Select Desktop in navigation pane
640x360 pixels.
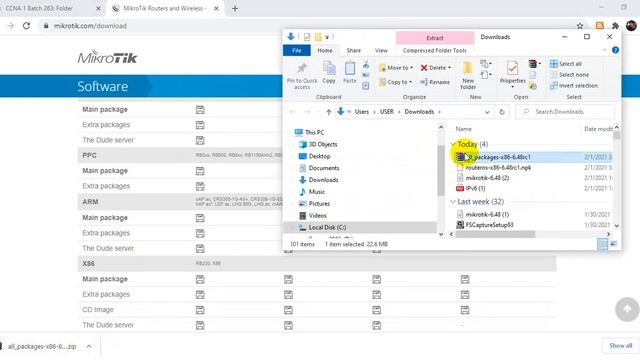click(319, 156)
